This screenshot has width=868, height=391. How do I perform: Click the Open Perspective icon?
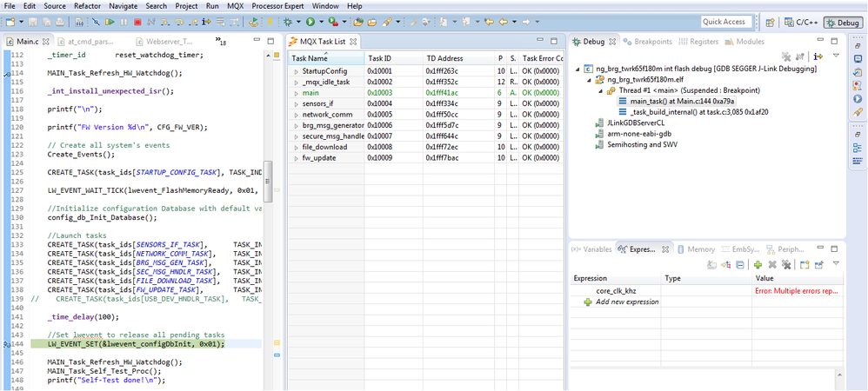click(x=770, y=23)
